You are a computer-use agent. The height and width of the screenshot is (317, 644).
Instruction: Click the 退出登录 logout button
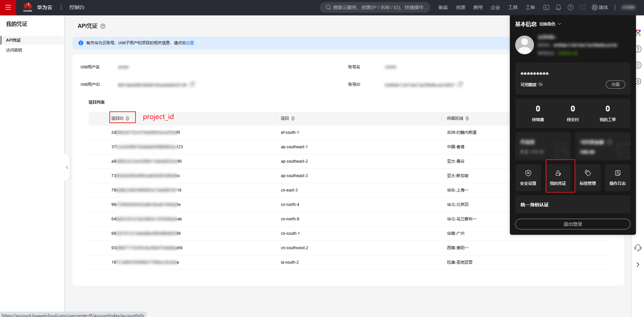[x=573, y=224]
